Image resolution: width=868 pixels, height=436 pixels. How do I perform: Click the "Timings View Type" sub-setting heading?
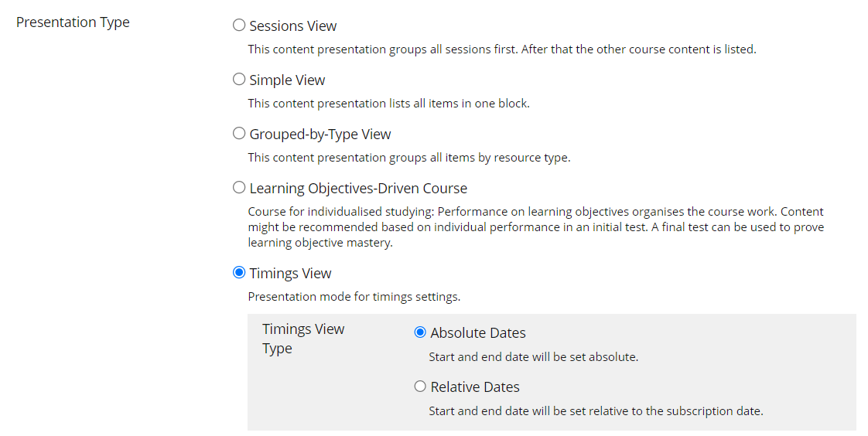[x=302, y=339]
